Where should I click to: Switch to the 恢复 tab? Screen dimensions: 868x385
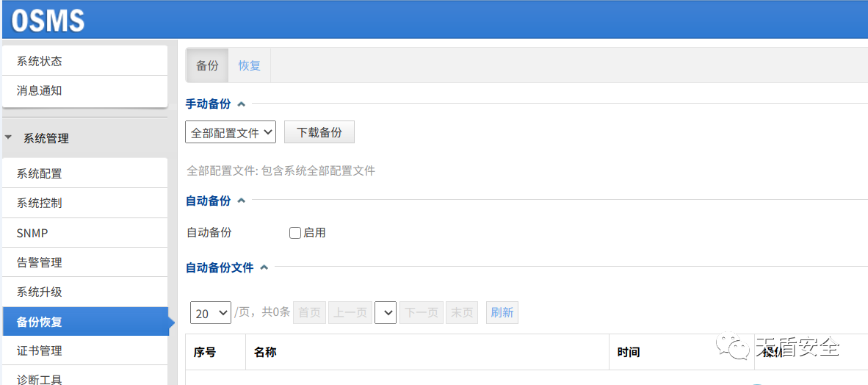click(250, 65)
